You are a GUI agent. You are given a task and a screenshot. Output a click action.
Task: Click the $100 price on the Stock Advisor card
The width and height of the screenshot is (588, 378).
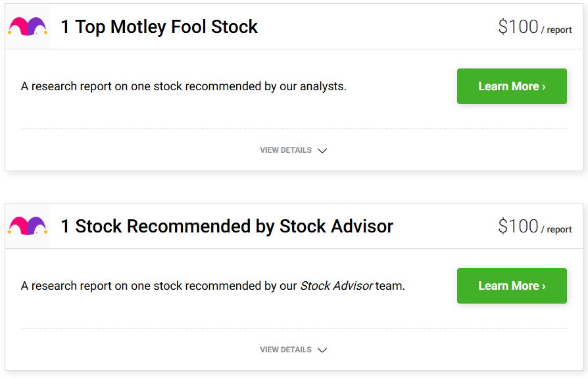coord(518,227)
